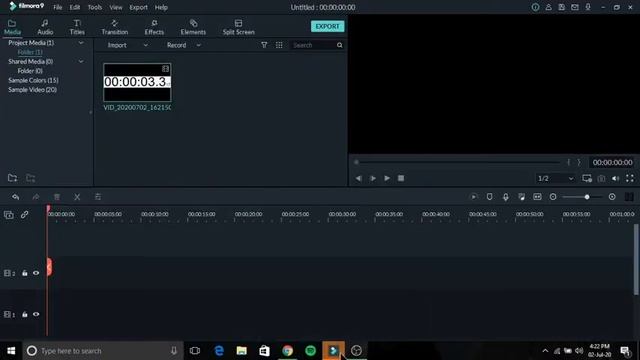
Task: Click the timeline zoom out icon
Action: click(x=553, y=197)
